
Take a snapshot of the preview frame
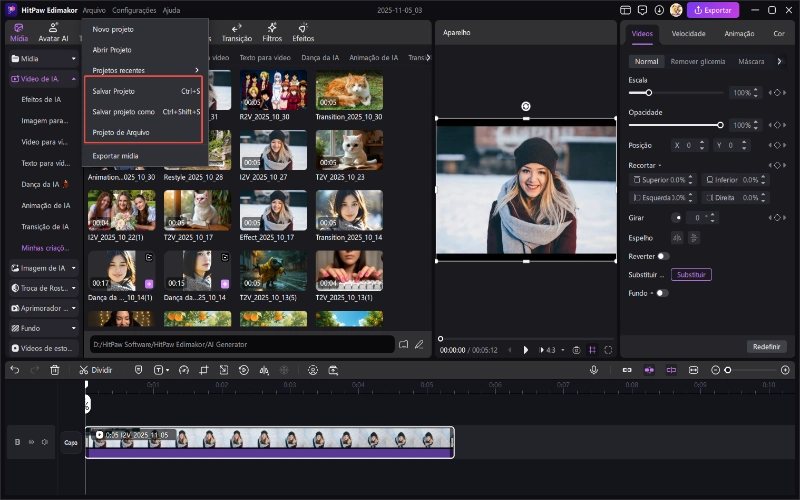(x=577, y=350)
